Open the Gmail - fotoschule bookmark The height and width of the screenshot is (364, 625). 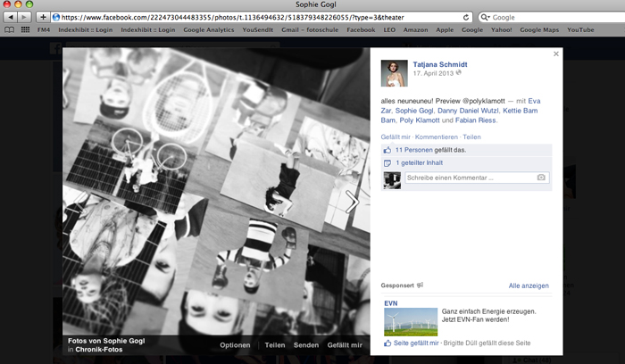pyautogui.click(x=310, y=29)
